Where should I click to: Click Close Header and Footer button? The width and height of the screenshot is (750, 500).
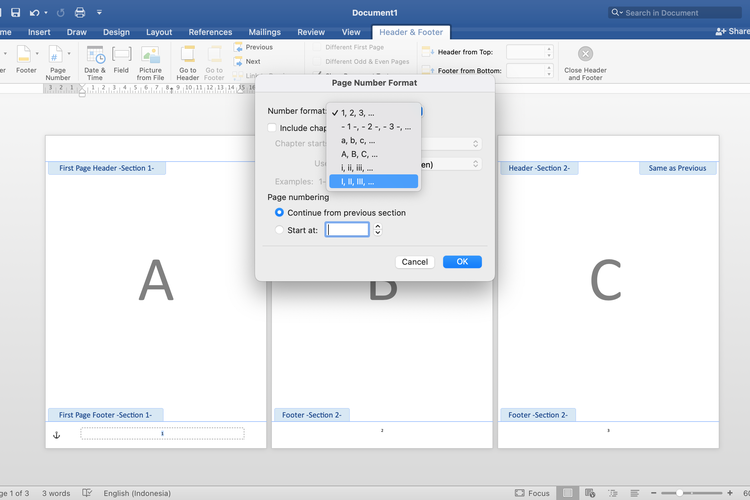point(585,55)
